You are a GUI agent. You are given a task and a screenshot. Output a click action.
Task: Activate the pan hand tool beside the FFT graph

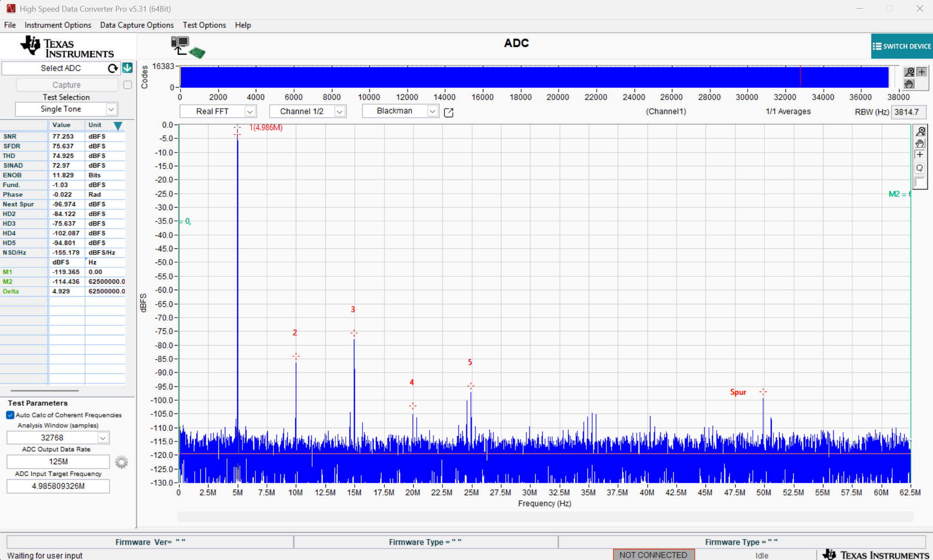pos(920,144)
